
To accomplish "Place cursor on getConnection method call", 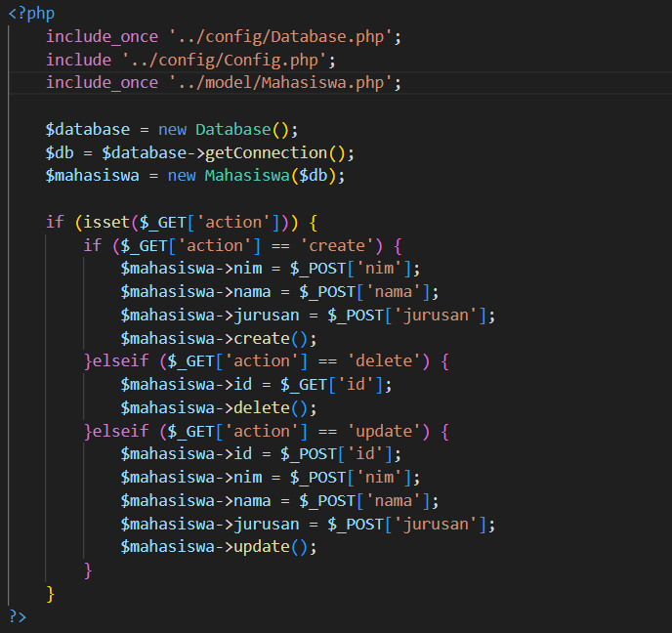I will point(266,152).
